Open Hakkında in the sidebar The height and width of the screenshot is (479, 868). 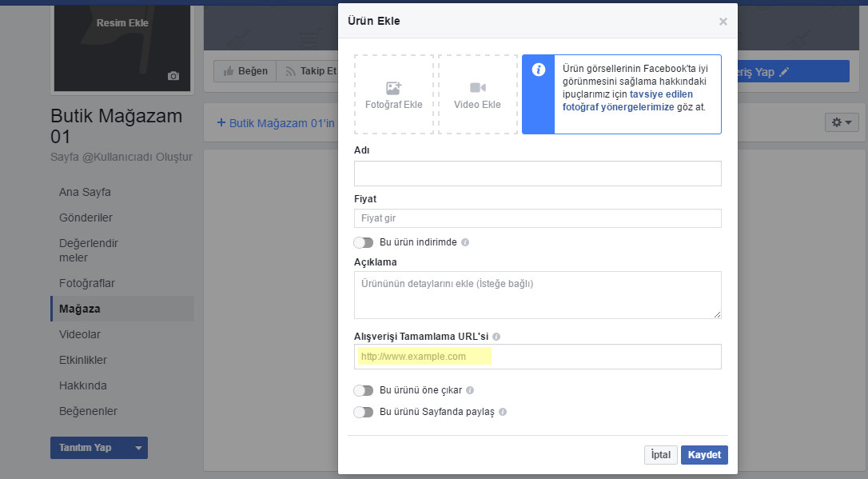pyautogui.click(x=83, y=385)
